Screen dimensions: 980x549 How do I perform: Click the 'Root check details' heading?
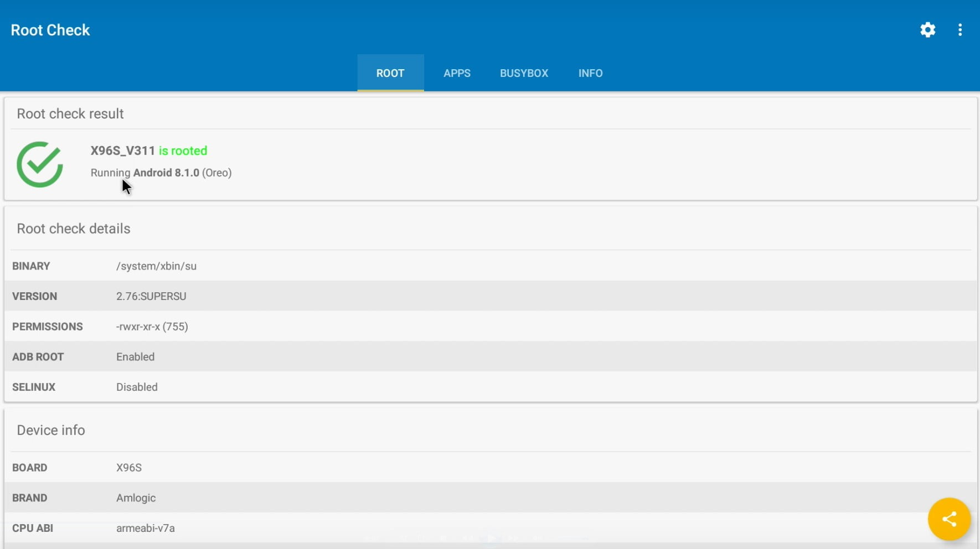(x=74, y=229)
